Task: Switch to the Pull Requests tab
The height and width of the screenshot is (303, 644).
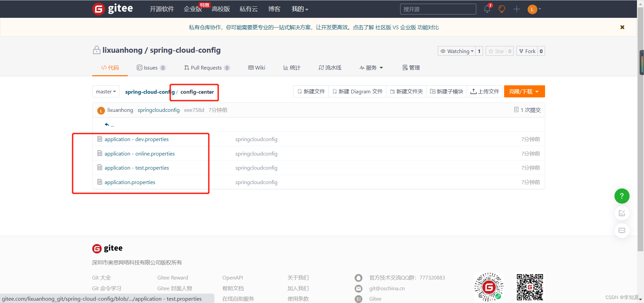Action: [x=207, y=68]
